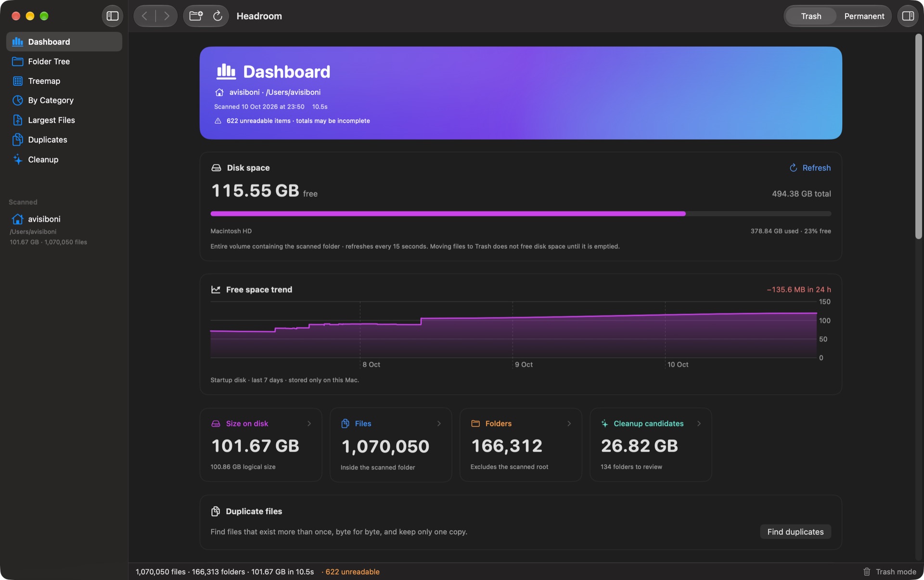924x580 pixels.
Task: Click the back navigation arrow
Action: 144,16
